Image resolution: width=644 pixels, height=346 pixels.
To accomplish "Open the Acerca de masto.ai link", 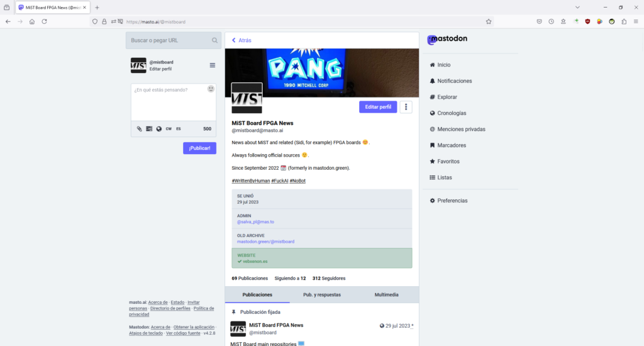I will pos(158,303).
